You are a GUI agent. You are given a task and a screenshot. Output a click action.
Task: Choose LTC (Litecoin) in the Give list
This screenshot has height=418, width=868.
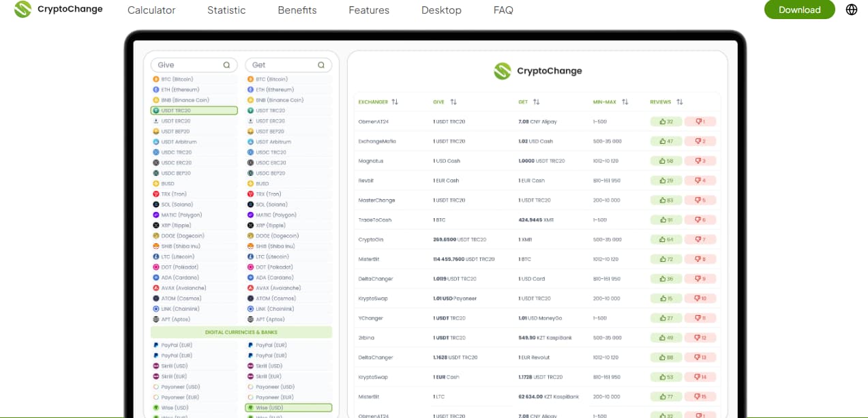tap(194, 257)
